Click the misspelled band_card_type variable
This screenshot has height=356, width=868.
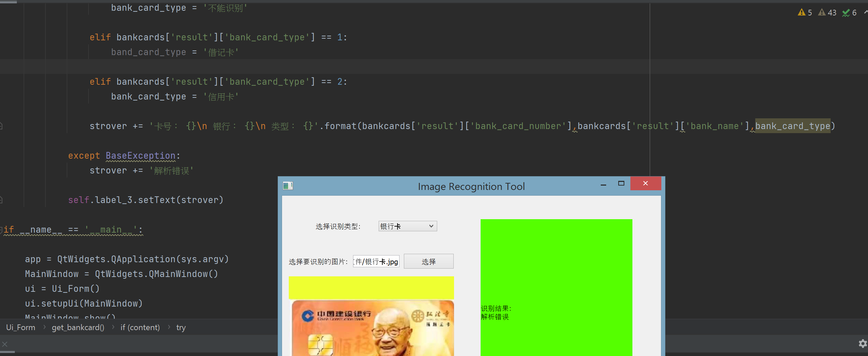149,52
